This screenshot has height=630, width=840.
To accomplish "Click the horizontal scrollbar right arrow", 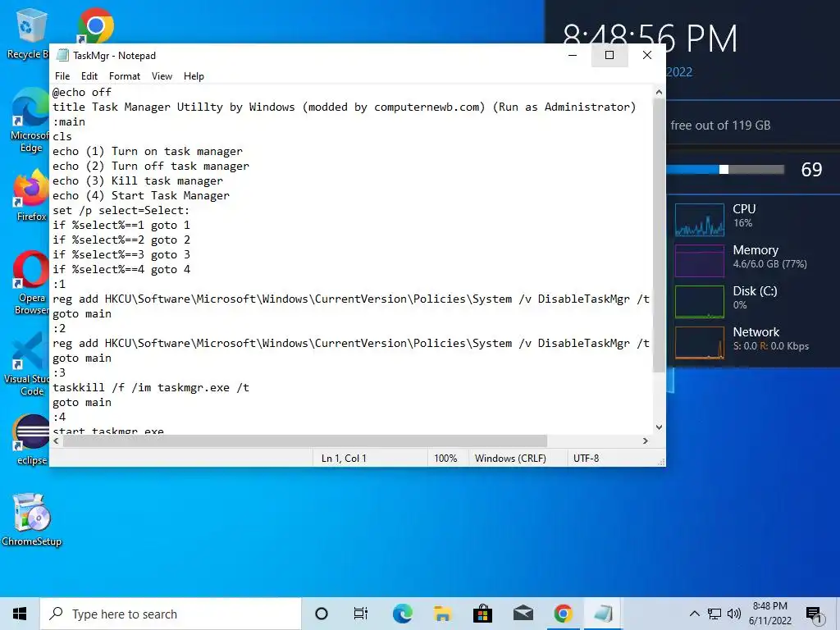I will pos(646,441).
